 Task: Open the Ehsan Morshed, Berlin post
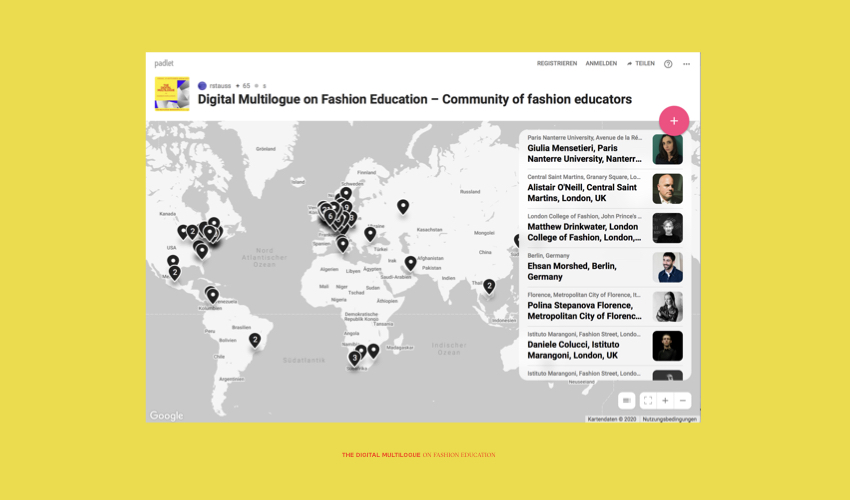point(585,268)
